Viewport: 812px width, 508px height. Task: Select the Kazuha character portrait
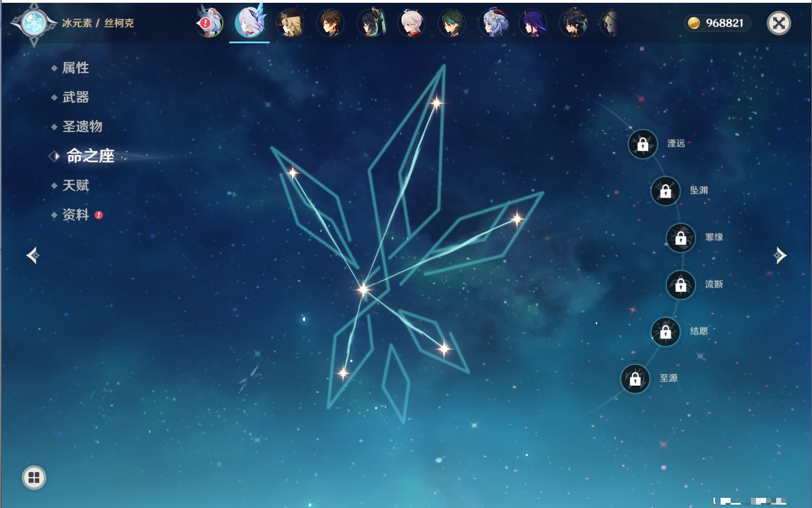pos(412,23)
